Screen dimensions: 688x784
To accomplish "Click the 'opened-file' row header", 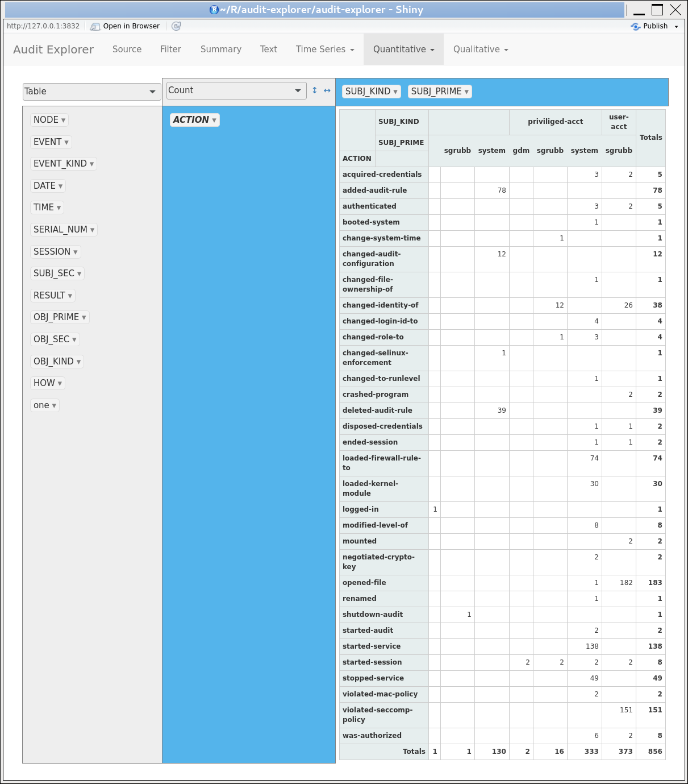I will [x=383, y=583].
